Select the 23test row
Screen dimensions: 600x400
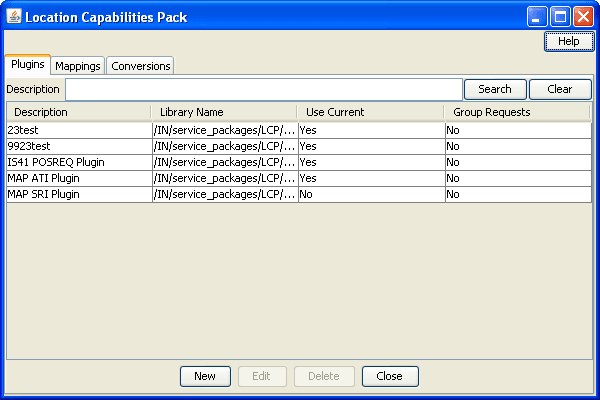point(299,130)
